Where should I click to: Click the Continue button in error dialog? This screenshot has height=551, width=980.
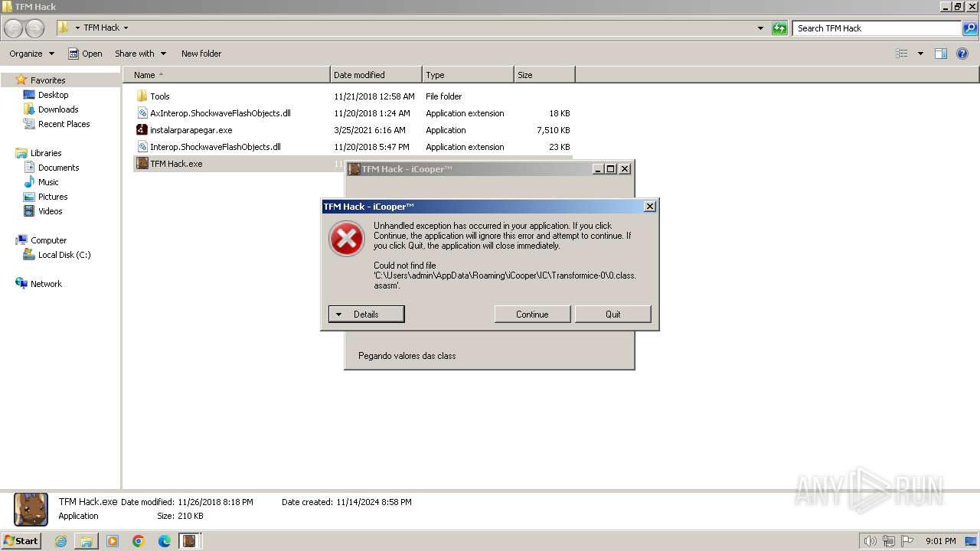[532, 314]
